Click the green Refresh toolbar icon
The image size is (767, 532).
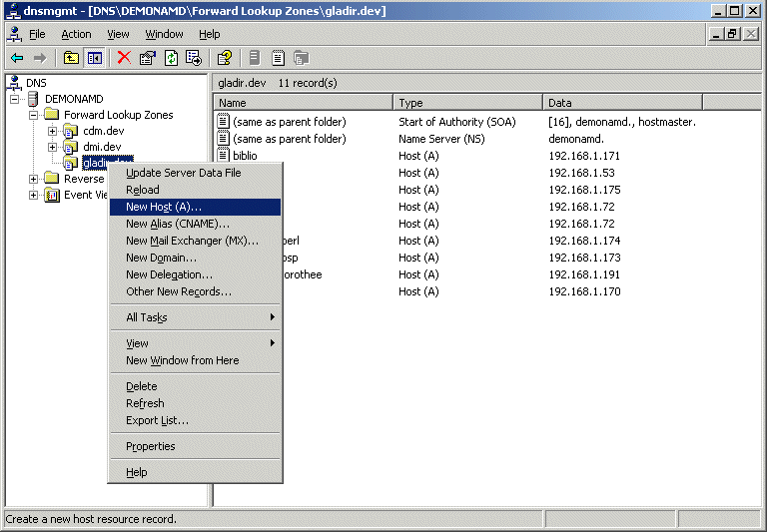[171, 58]
